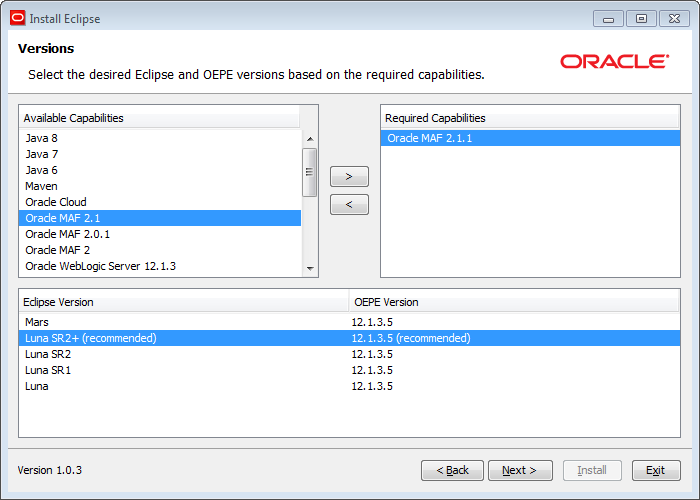Select Oracle MAF 2.1 in the available list

click(x=160, y=218)
